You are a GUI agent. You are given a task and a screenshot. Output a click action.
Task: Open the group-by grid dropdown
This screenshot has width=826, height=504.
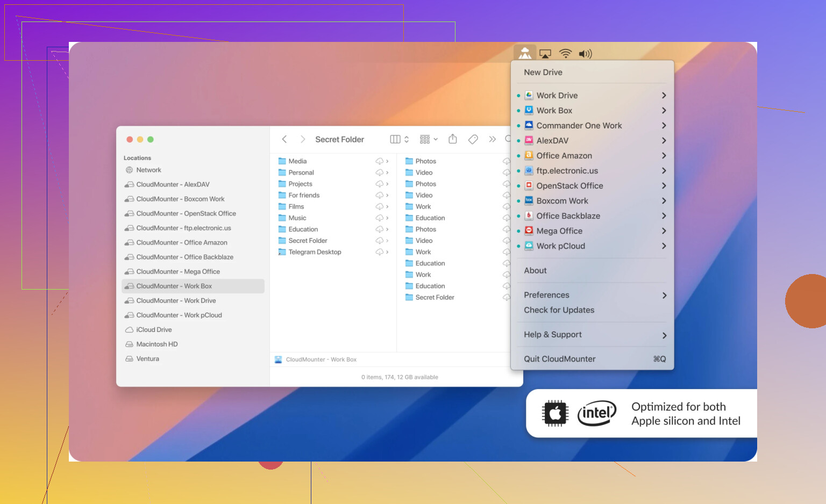(x=429, y=139)
